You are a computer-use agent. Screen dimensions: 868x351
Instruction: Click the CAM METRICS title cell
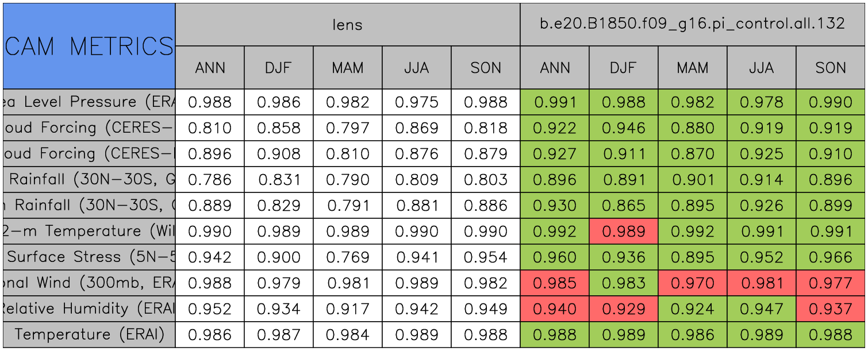(89, 46)
